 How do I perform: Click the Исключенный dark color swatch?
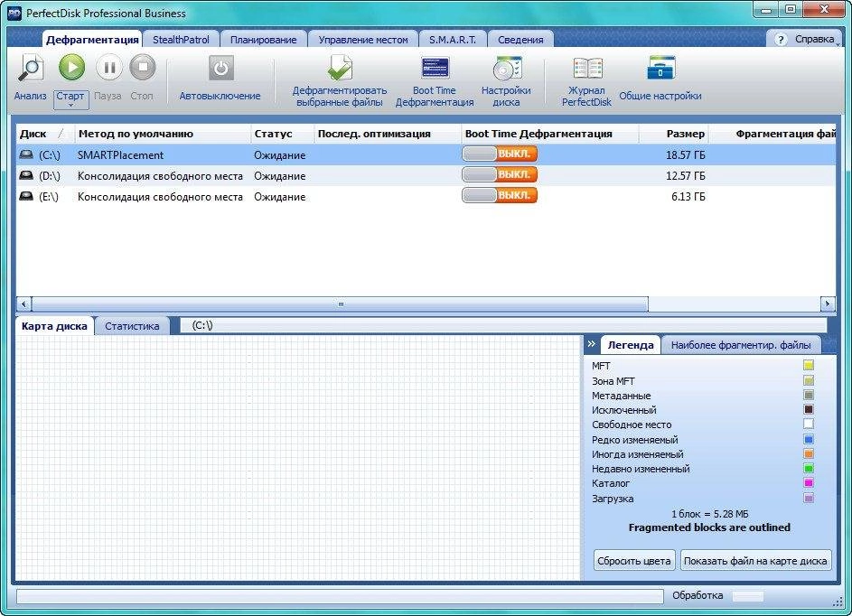point(809,409)
